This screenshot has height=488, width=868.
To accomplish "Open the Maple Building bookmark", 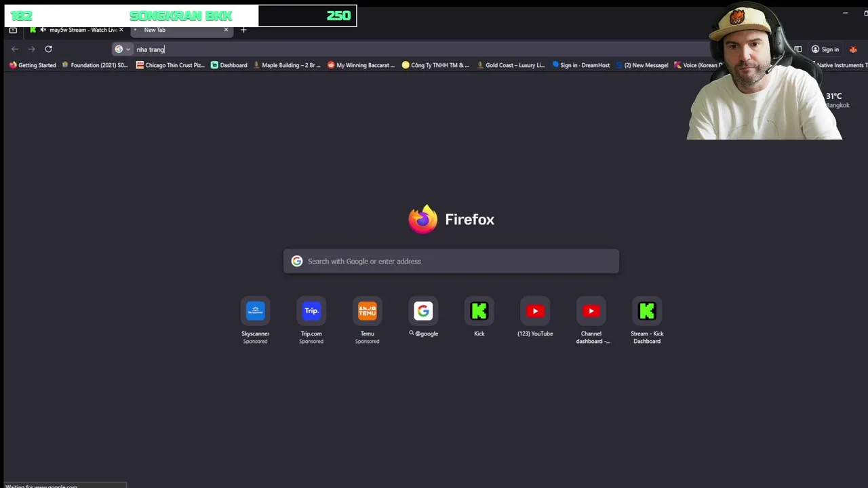I will 287,65.
